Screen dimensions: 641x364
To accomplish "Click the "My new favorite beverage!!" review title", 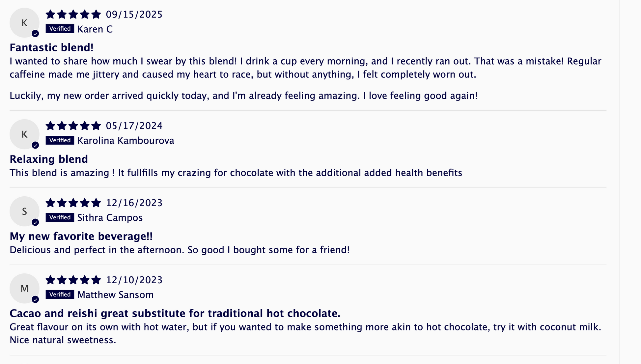I will [x=81, y=236].
